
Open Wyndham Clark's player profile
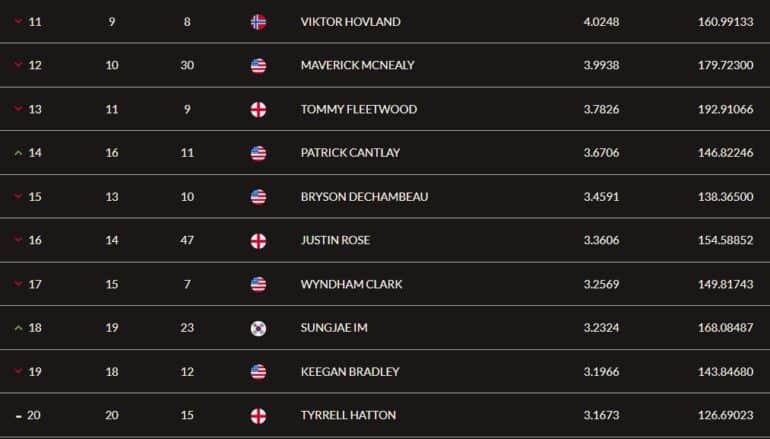352,284
